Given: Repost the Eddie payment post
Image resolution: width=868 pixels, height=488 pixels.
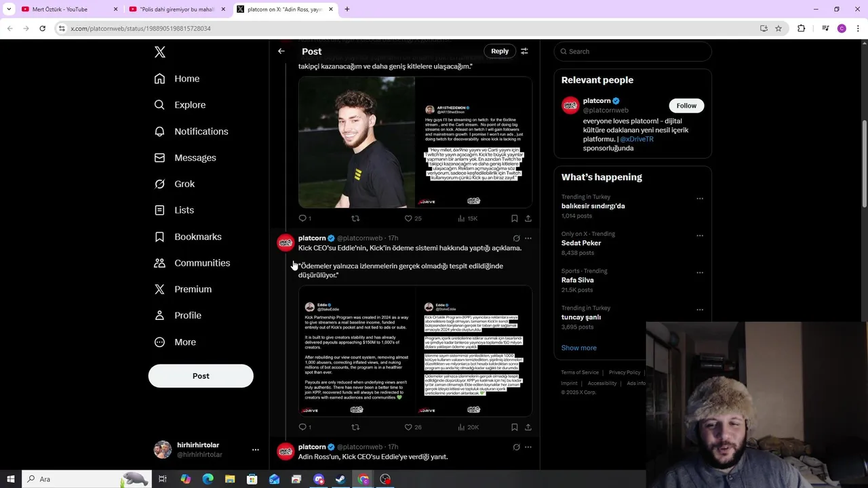Looking at the screenshot, I should [x=355, y=427].
